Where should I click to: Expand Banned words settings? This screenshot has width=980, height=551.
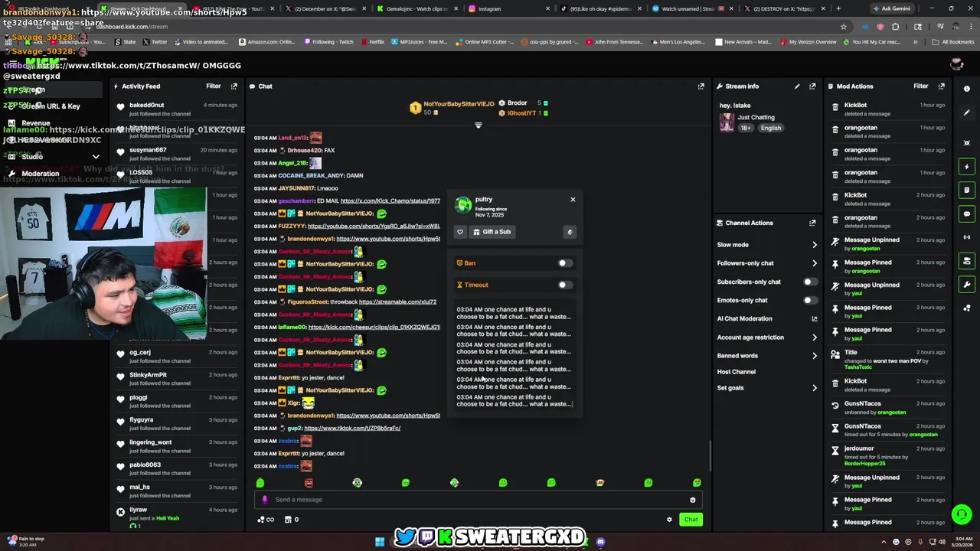[814, 356]
